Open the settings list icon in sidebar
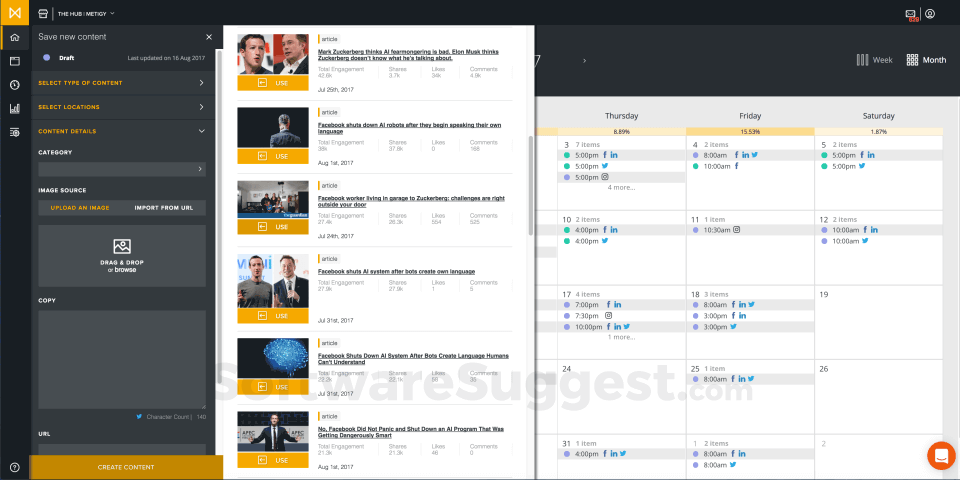Image resolution: width=960 pixels, height=480 pixels. [x=15, y=132]
